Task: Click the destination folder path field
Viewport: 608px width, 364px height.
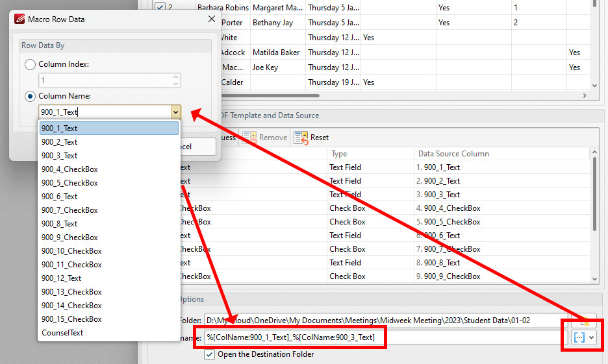Action: (385, 321)
